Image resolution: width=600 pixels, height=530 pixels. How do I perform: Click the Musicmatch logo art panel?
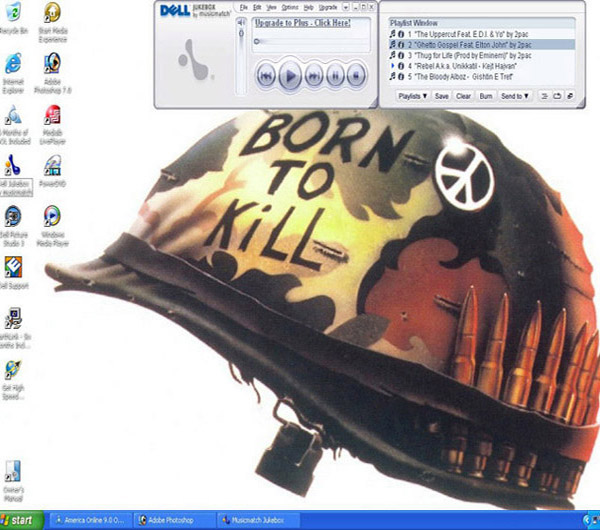pos(195,61)
